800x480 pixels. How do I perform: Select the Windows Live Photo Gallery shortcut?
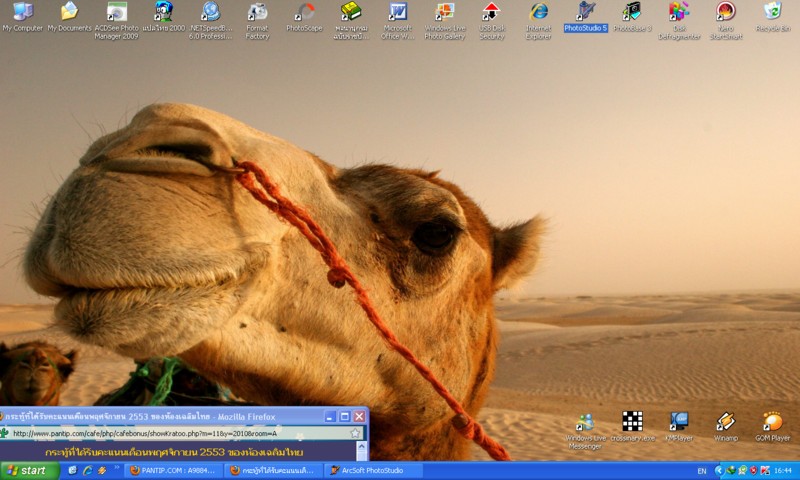[x=444, y=21]
